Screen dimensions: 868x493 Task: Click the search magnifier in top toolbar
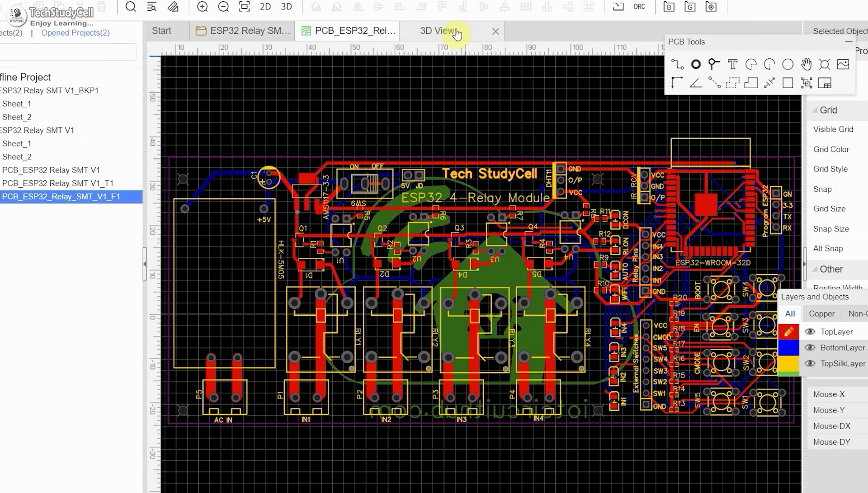pos(131,7)
